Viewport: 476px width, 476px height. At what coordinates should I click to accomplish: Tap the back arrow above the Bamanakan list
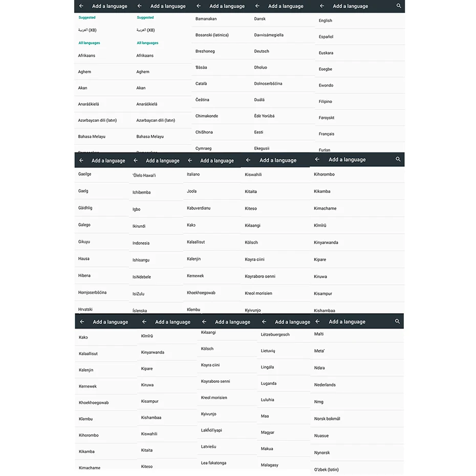(199, 7)
